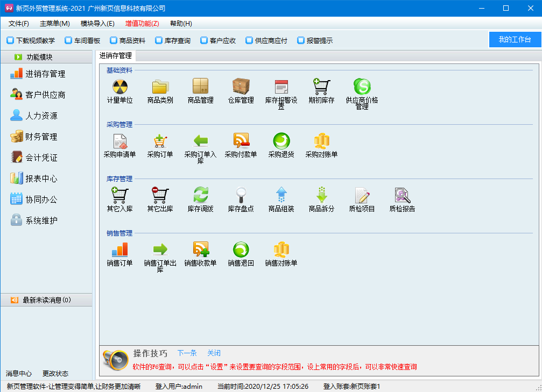Viewport: 542px width, 392px height.
Task: Expand 系统维护 sidebar section
Action: coord(41,220)
